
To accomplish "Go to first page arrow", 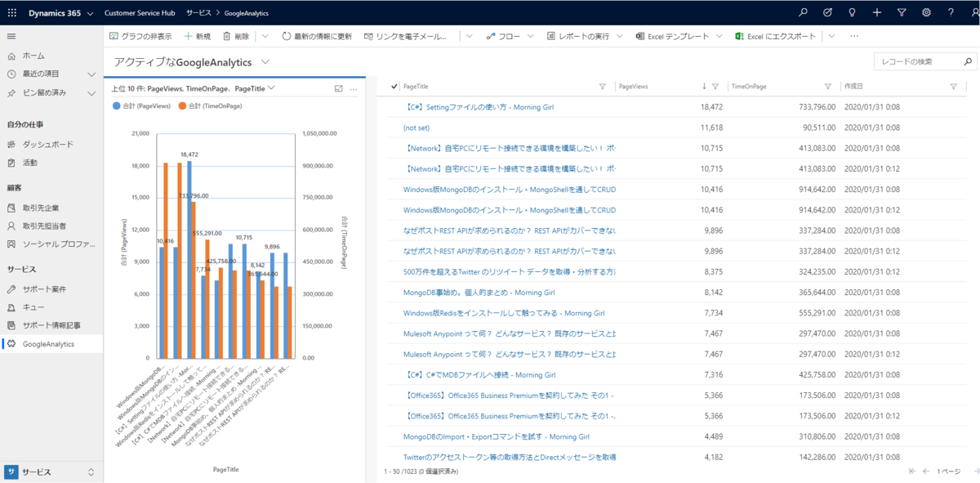I will point(912,472).
